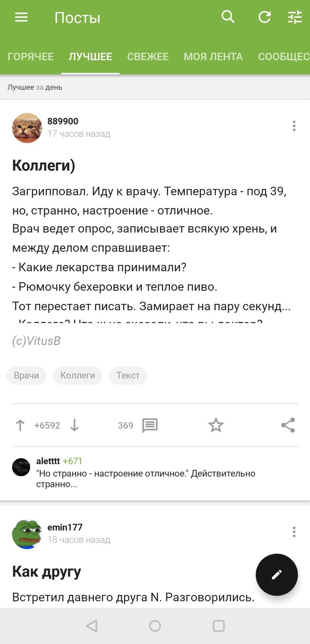The width and height of the screenshot is (310, 644).
Task: Tap the search magnifier icon
Action: (x=228, y=17)
